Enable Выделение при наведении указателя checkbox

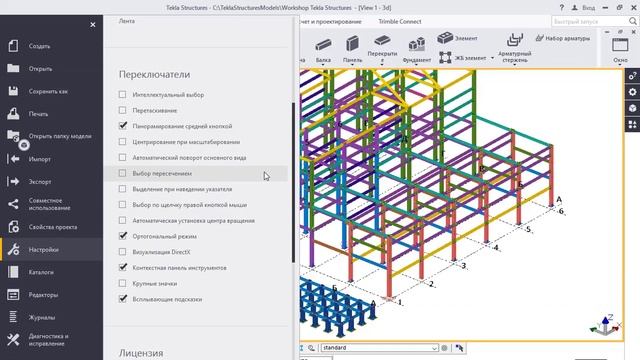coord(122,189)
